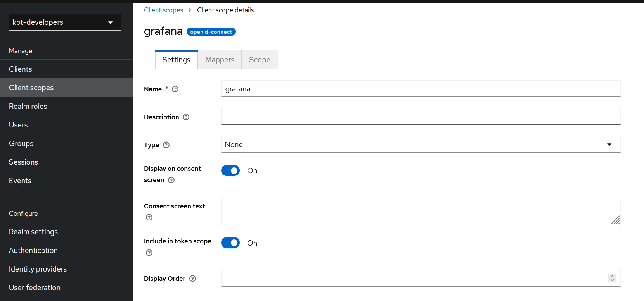The height and width of the screenshot is (301, 644).
Task: Click the Display Order help icon
Action: click(x=192, y=279)
